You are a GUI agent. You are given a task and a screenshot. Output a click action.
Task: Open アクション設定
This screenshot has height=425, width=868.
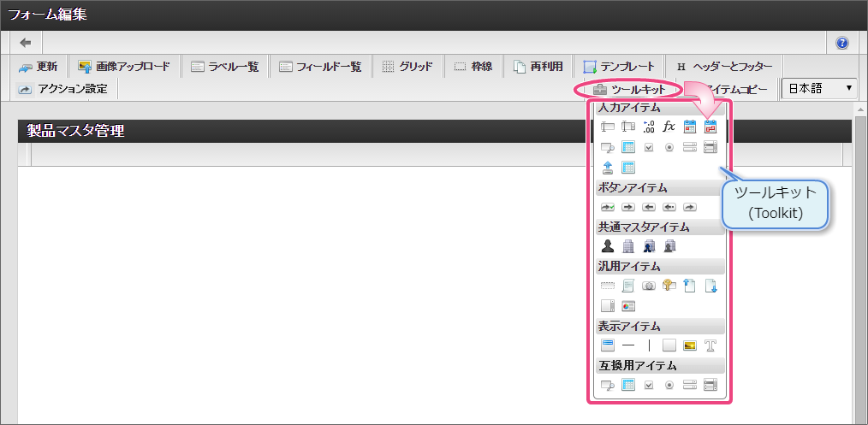coord(62,88)
